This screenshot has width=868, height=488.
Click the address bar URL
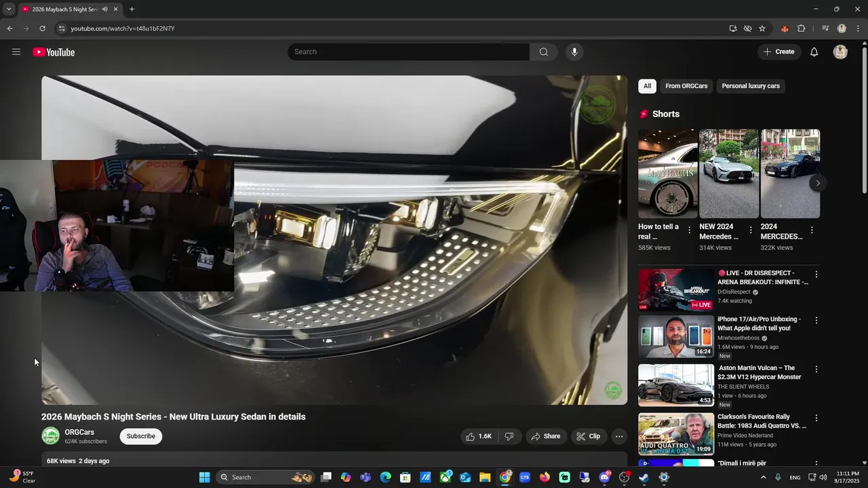123,28
